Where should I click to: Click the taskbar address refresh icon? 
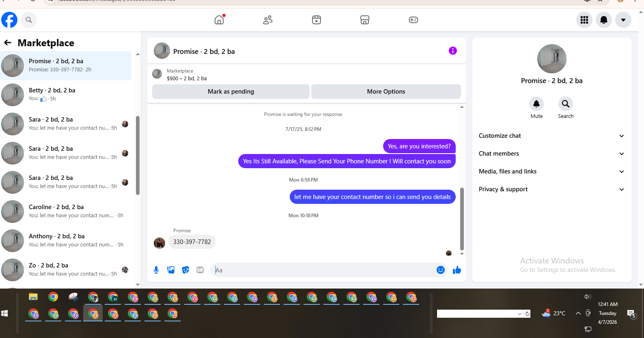(528, 314)
